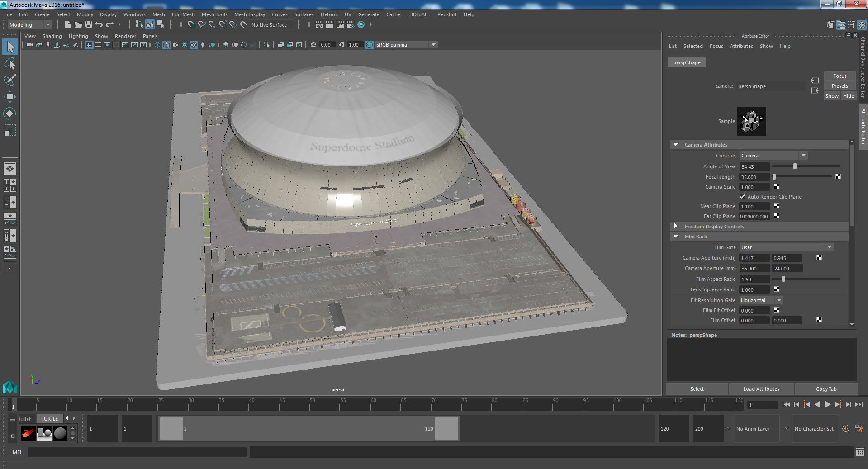Toggle film gate display in viewport
The image size is (868, 469).
[98, 45]
